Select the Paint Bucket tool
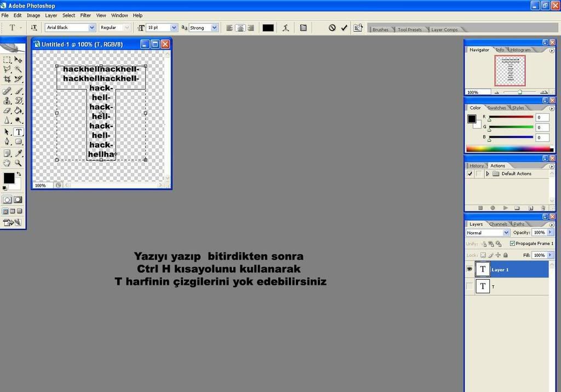The width and height of the screenshot is (561, 392). coord(18,111)
